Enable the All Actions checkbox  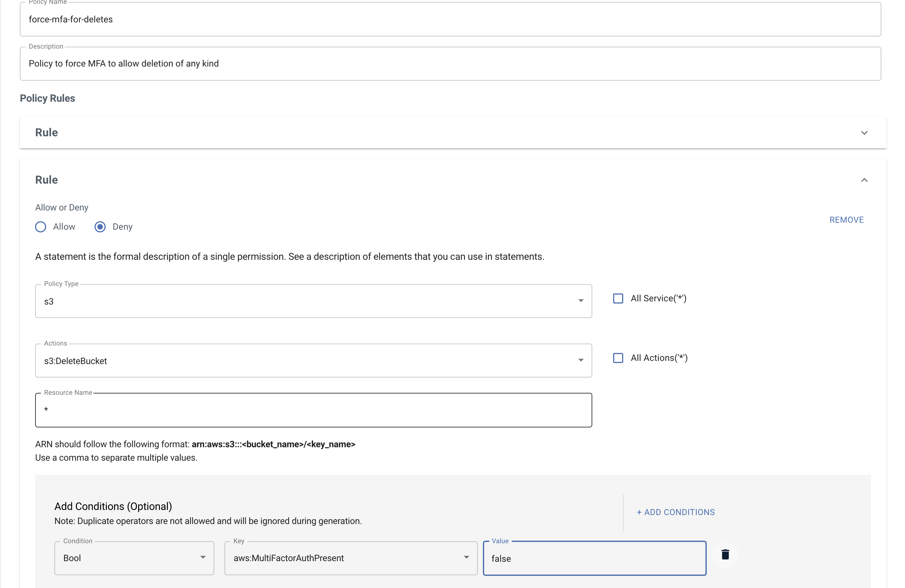(x=618, y=358)
